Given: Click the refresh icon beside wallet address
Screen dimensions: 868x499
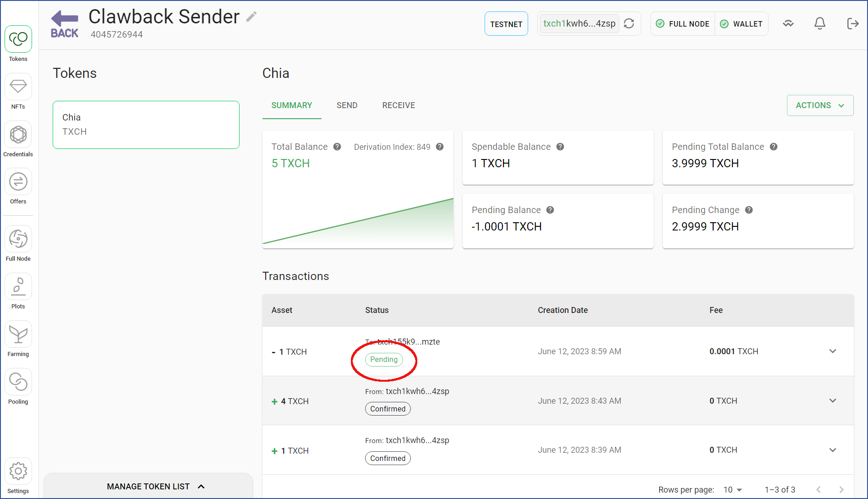Looking at the screenshot, I should (x=629, y=23).
